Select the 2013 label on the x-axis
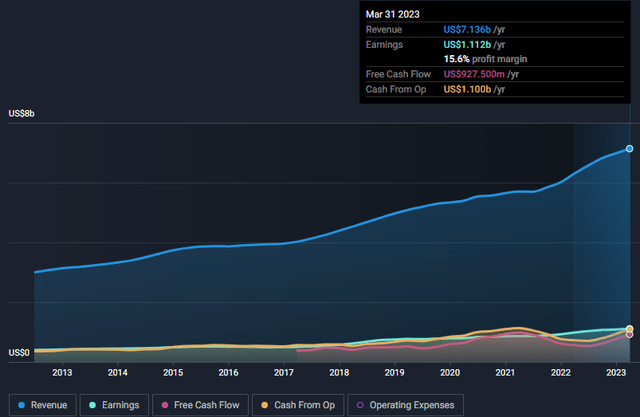 click(62, 373)
